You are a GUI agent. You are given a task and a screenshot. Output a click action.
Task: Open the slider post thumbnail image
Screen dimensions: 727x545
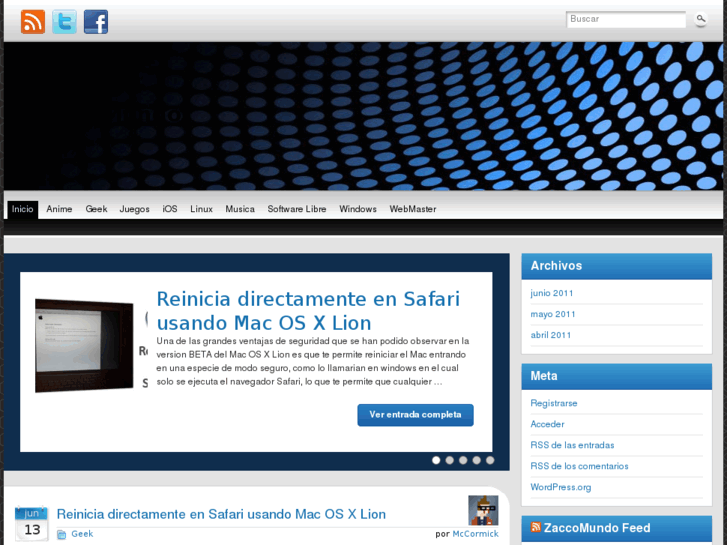coord(84,346)
